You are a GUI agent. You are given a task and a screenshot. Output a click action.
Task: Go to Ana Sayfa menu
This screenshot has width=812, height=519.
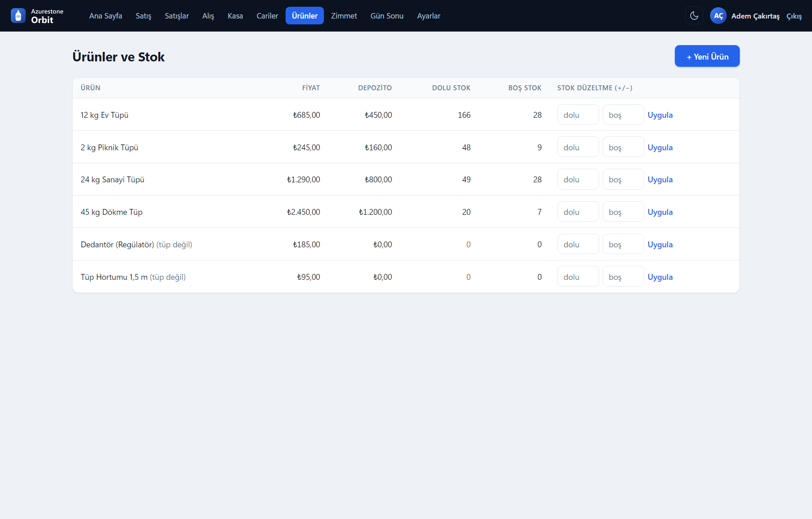point(106,16)
